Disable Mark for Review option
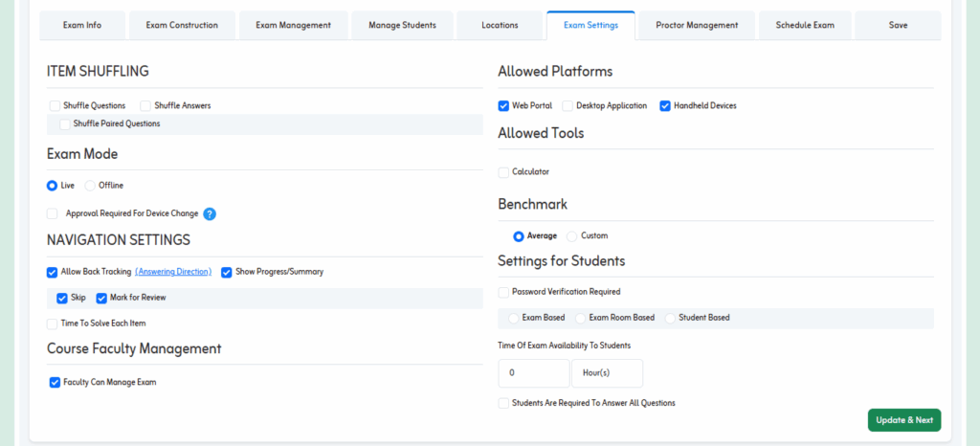The width and height of the screenshot is (980, 446). [x=101, y=298]
